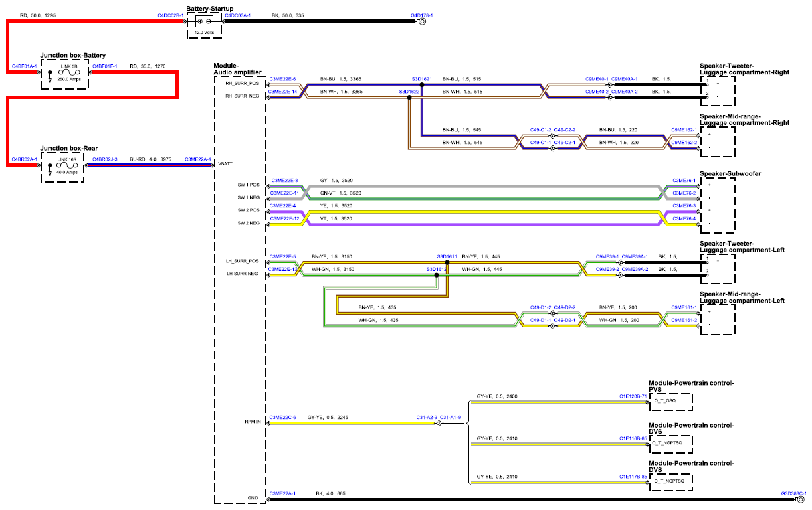Select the Speaker-Subwoofer title

click(730, 174)
